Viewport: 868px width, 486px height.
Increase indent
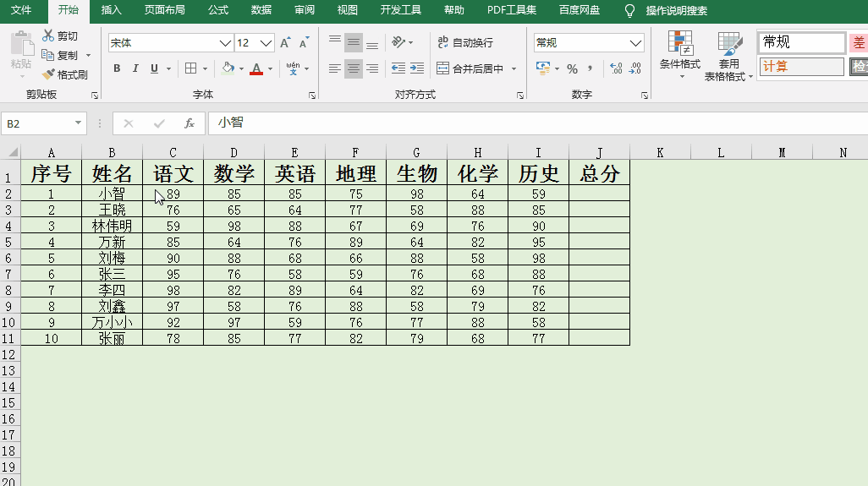pyautogui.click(x=417, y=68)
